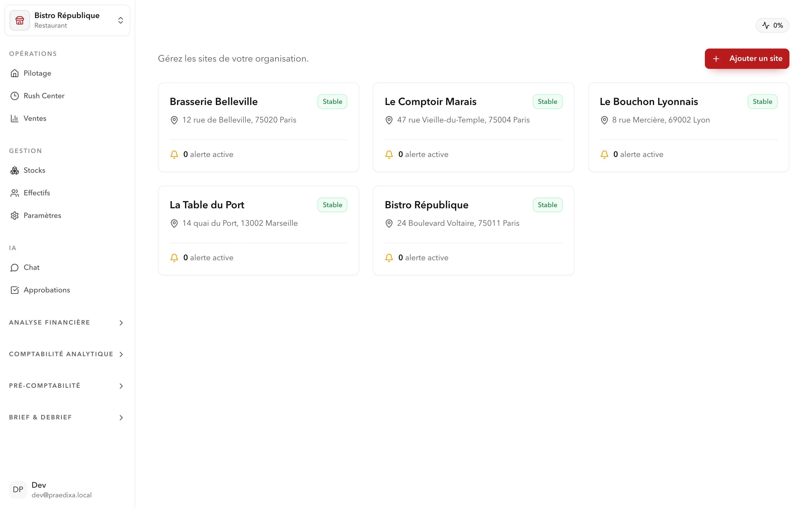Viewport: 812px width, 508px height.
Task: Click the activity pulse icon beside 0%
Action: pyautogui.click(x=766, y=25)
